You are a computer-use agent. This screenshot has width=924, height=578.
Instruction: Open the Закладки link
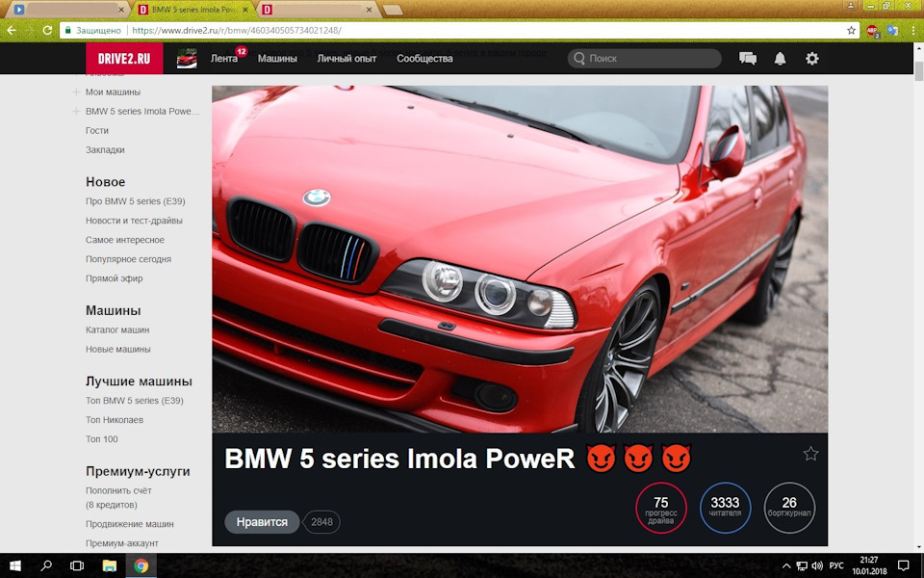click(x=105, y=150)
